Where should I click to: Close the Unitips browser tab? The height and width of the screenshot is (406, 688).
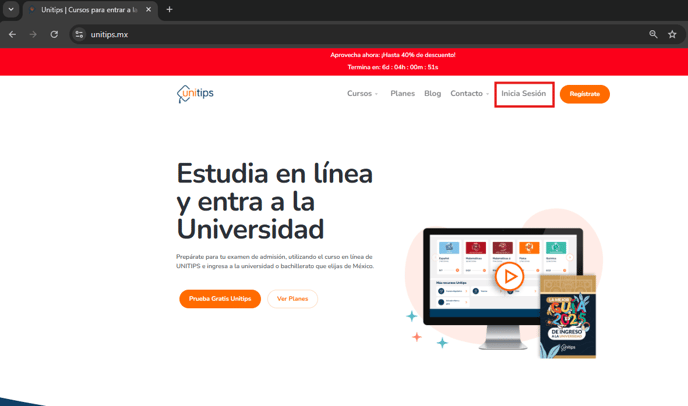pyautogui.click(x=149, y=10)
